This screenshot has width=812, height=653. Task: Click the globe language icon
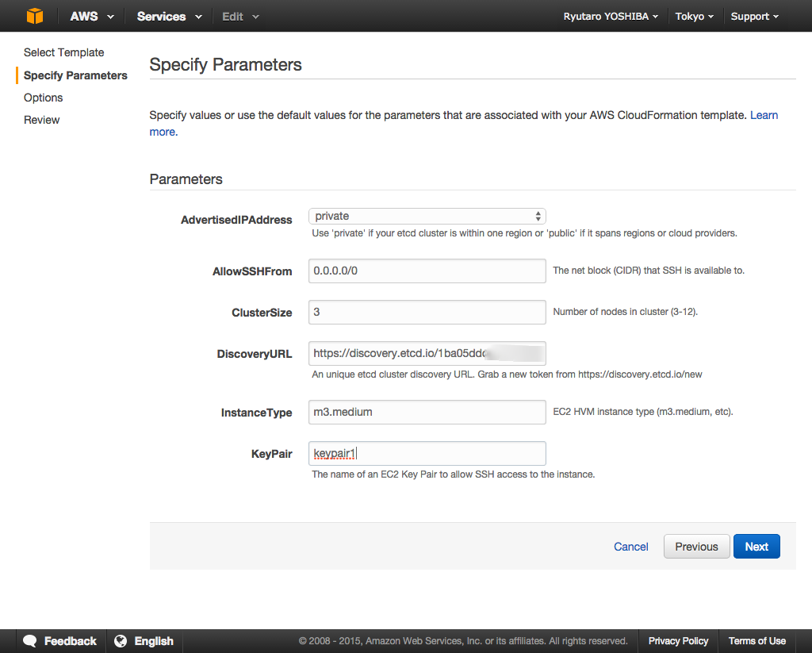(121, 641)
